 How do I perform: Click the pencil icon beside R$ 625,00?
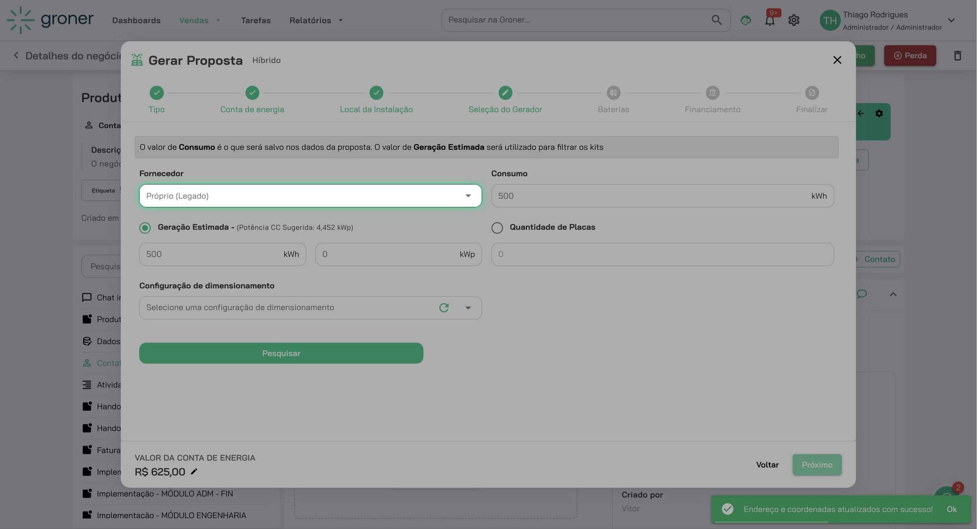tap(194, 472)
